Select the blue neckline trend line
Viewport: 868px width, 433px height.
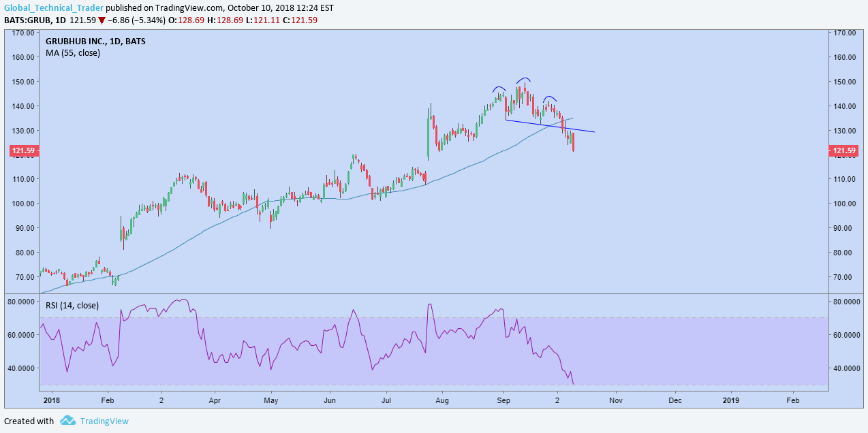point(551,126)
